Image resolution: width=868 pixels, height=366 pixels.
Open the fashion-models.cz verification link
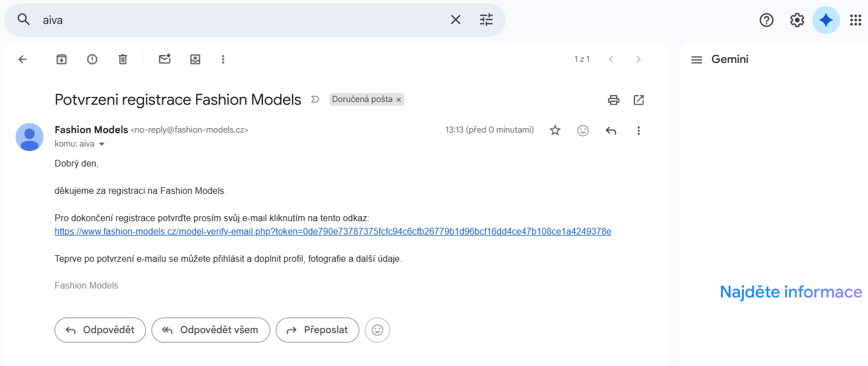333,231
